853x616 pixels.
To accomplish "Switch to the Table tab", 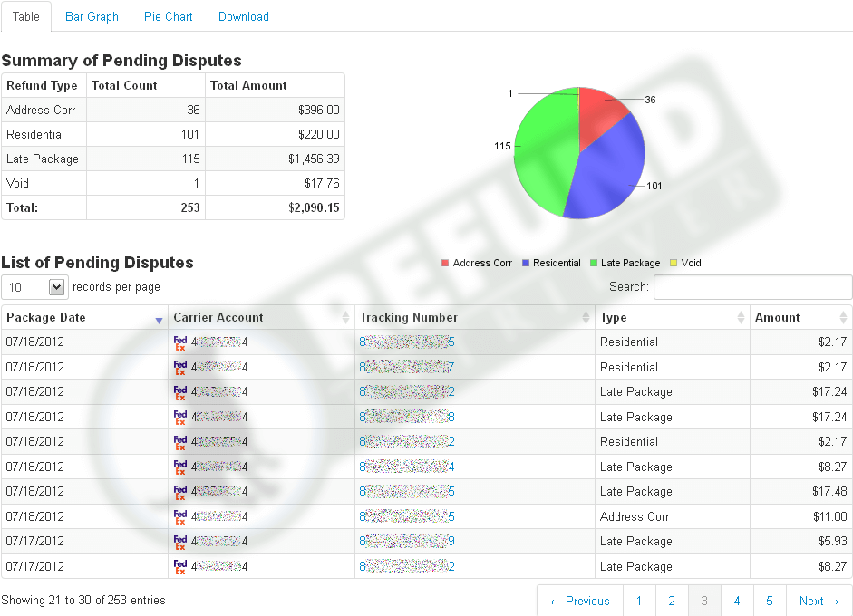I will point(26,16).
